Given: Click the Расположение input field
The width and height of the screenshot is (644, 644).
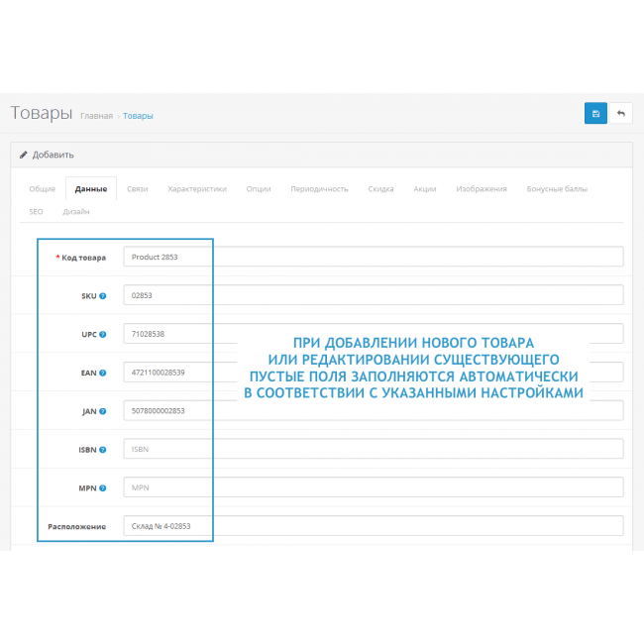Looking at the screenshot, I should click(373, 526).
